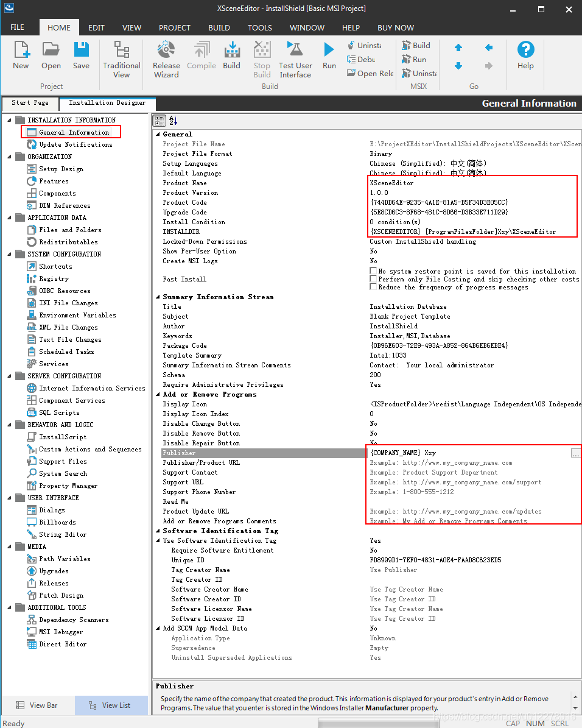582x728 pixels.
Task: Collapse ORGANIZATION tree node
Action: click(9, 157)
